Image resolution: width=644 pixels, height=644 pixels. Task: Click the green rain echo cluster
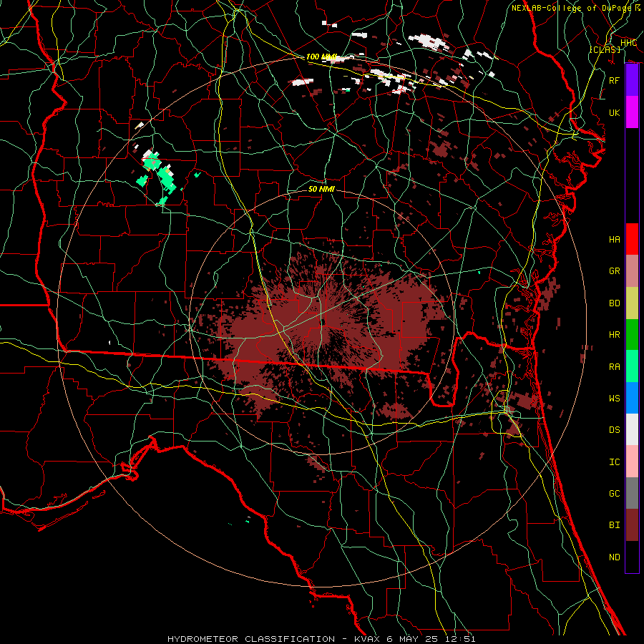tap(160, 176)
